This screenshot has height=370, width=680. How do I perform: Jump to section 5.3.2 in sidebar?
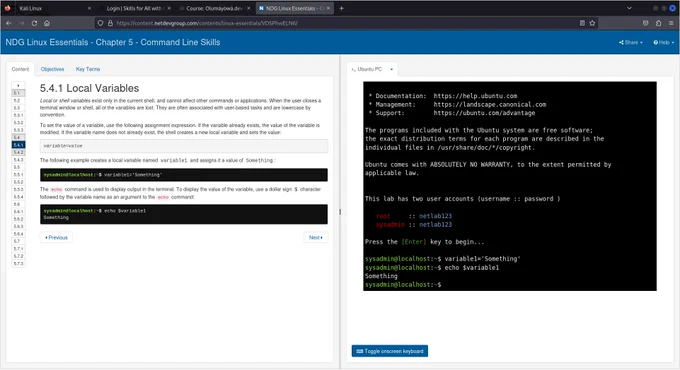click(x=18, y=122)
